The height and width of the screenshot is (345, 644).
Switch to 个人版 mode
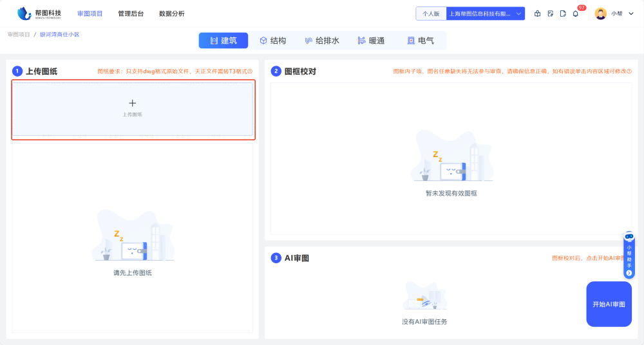coord(431,14)
